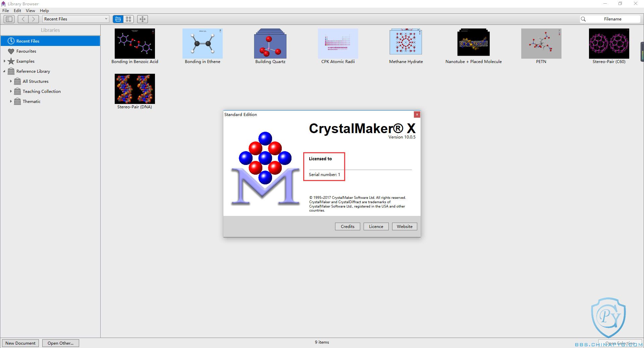This screenshot has width=644, height=348.
Task: Click the Libraries header text
Action: [x=50, y=30]
